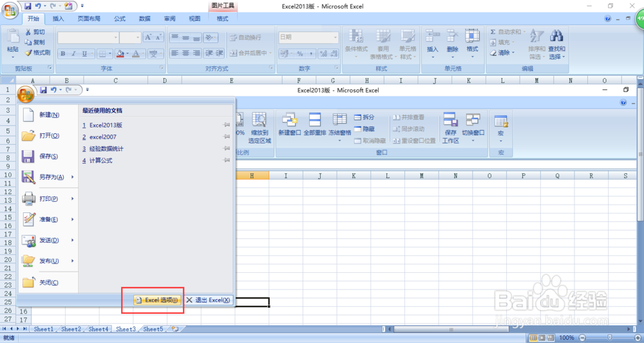Click the percent style icon
The image size is (644, 343).
(300, 54)
